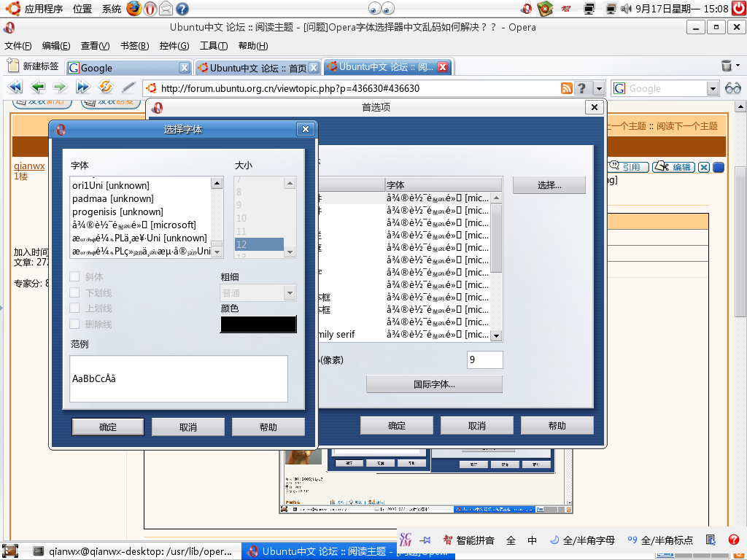Launch Firefox from the top panel
The width and height of the screenshot is (747, 560).
tap(134, 9)
